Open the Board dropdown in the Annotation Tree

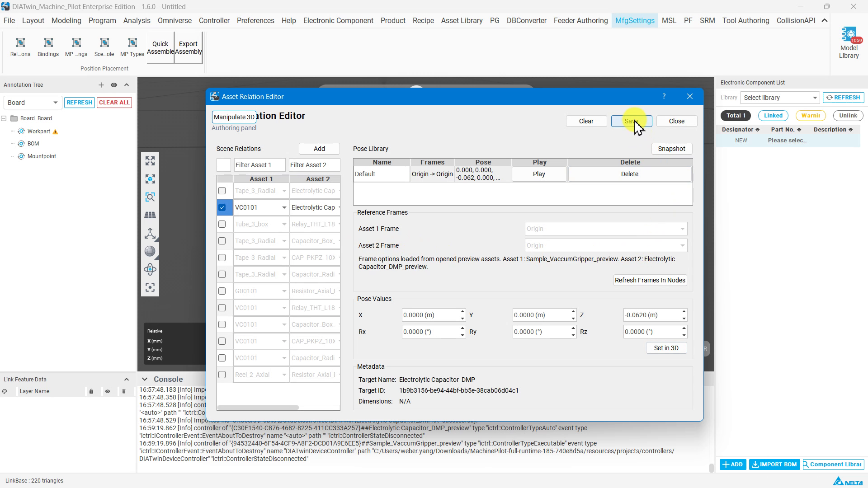pyautogui.click(x=32, y=103)
